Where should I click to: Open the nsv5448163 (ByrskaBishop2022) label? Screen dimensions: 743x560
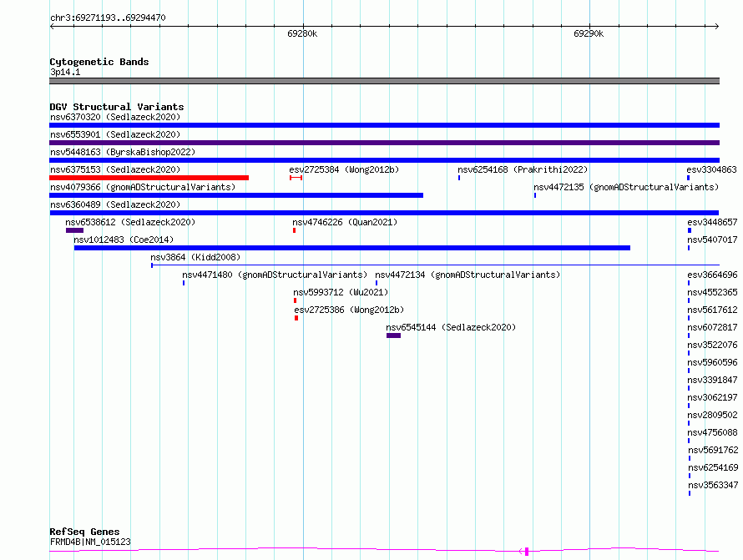(x=123, y=152)
